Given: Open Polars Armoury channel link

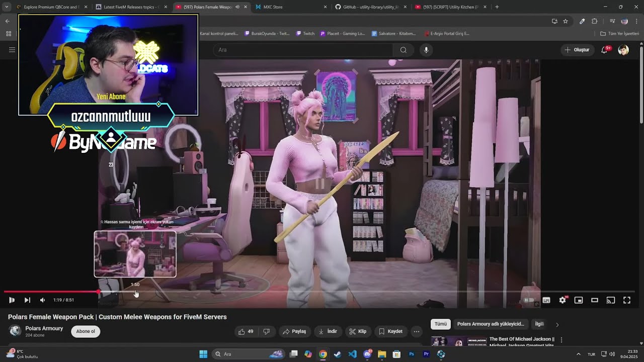Looking at the screenshot, I should [44, 328].
